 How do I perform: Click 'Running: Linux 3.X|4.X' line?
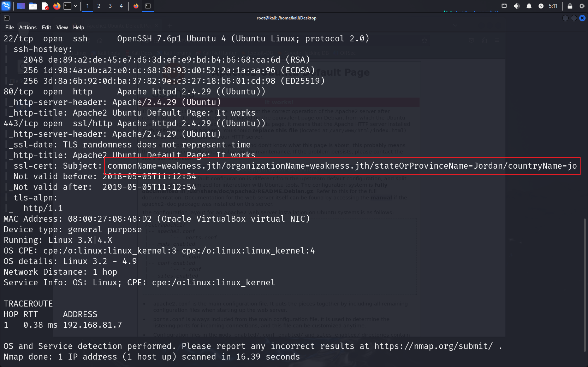(58, 240)
